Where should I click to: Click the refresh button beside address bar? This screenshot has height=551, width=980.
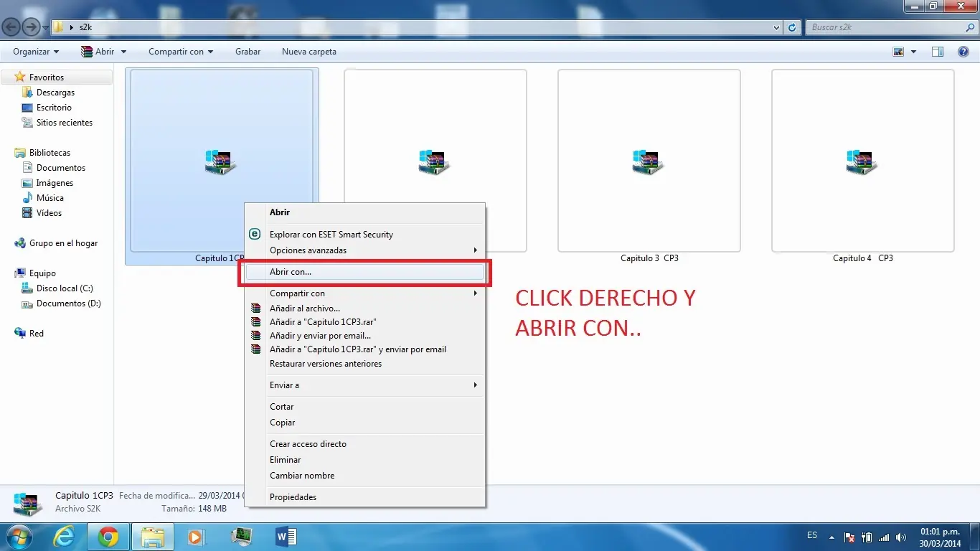(792, 27)
